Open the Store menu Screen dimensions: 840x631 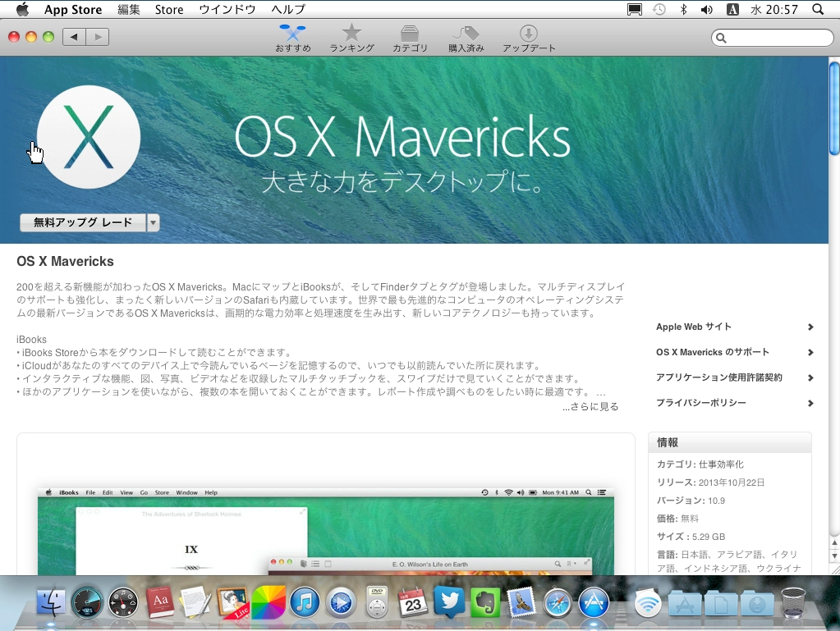169,10
